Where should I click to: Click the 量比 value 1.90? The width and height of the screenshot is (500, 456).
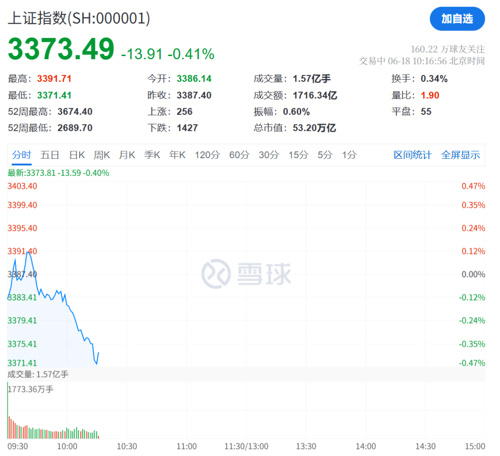430,95
